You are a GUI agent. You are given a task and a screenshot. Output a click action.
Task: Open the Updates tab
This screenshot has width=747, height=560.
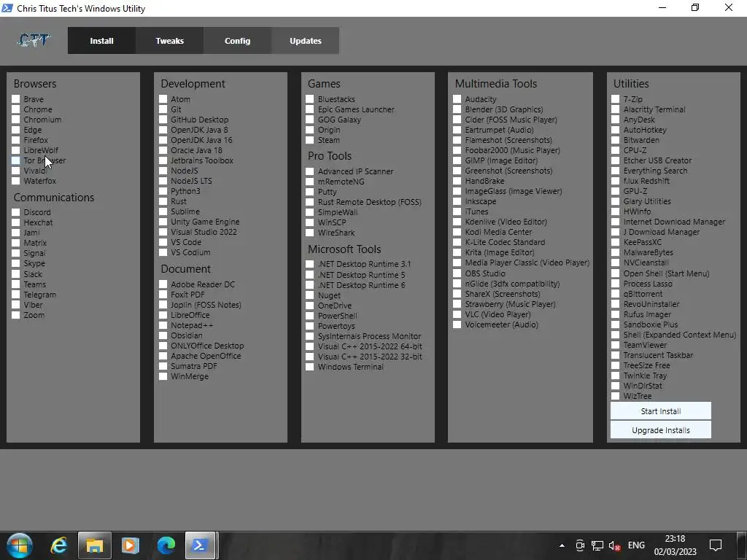point(306,41)
